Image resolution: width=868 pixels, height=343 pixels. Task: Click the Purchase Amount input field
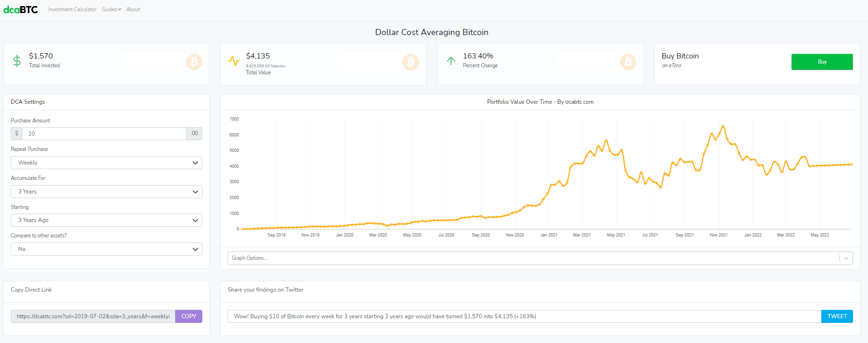tap(104, 134)
